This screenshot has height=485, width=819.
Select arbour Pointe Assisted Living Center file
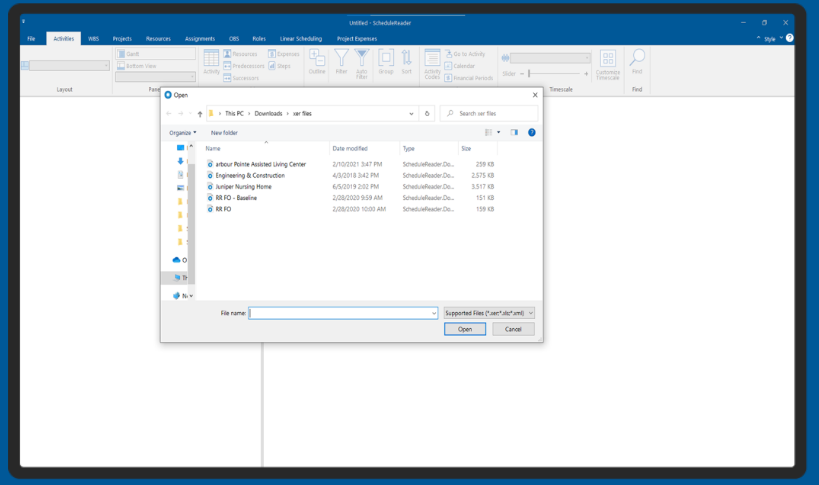[261, 164]
